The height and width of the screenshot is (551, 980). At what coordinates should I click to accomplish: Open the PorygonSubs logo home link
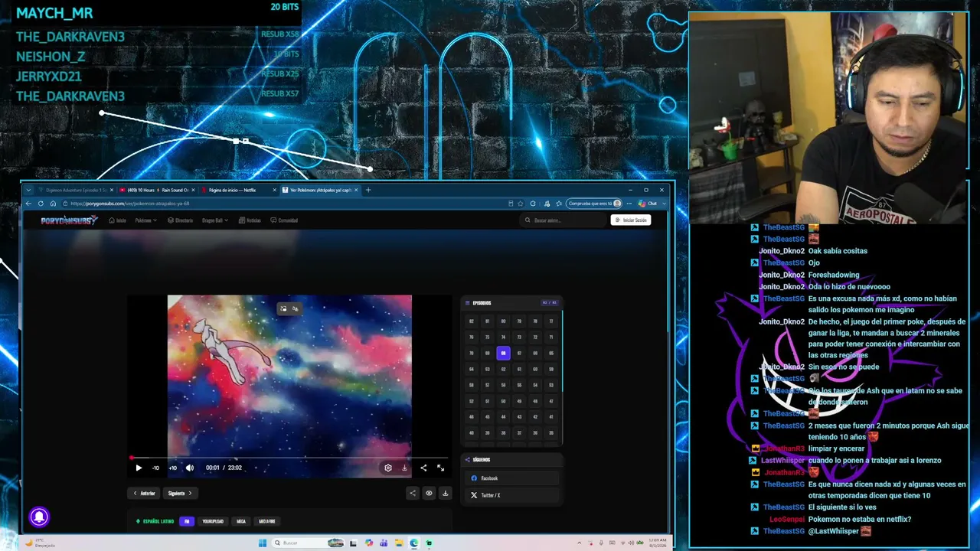tap(69, 220)
